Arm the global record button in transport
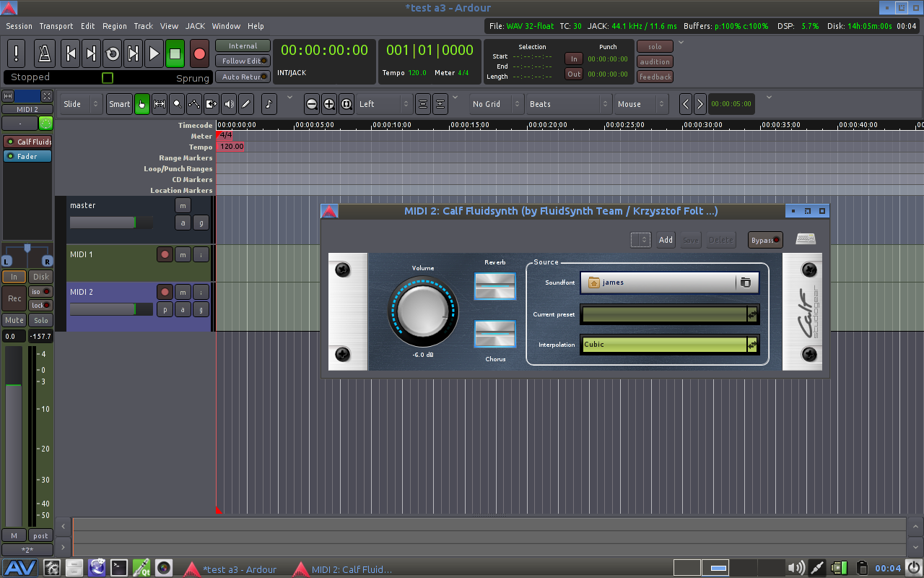Viewport: 924px width, 578px height. (199, 54)
